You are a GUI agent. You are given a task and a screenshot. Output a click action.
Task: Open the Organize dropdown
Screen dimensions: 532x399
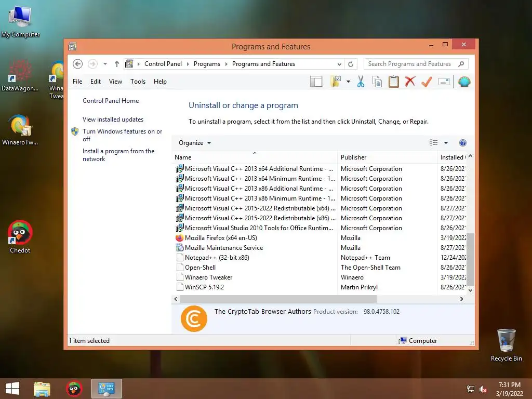[195, 143]
